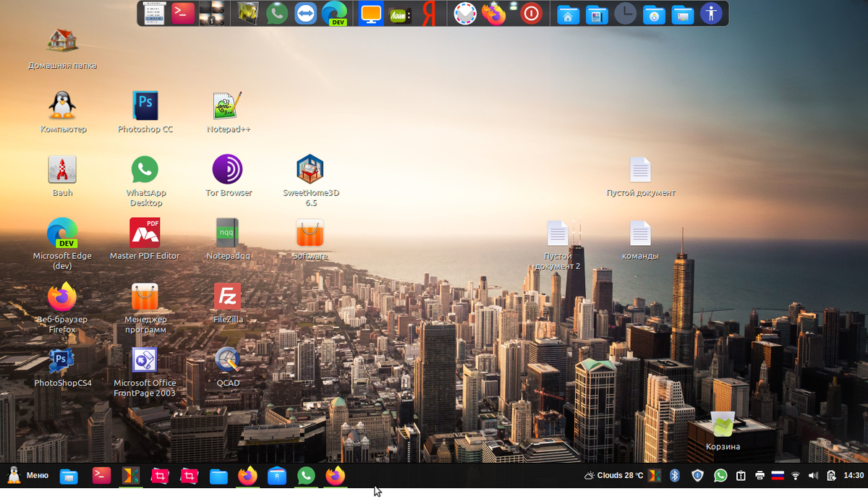Open the terminal icon in bottom taskbar
Screen dimensions: 868x499
point(102,475)
